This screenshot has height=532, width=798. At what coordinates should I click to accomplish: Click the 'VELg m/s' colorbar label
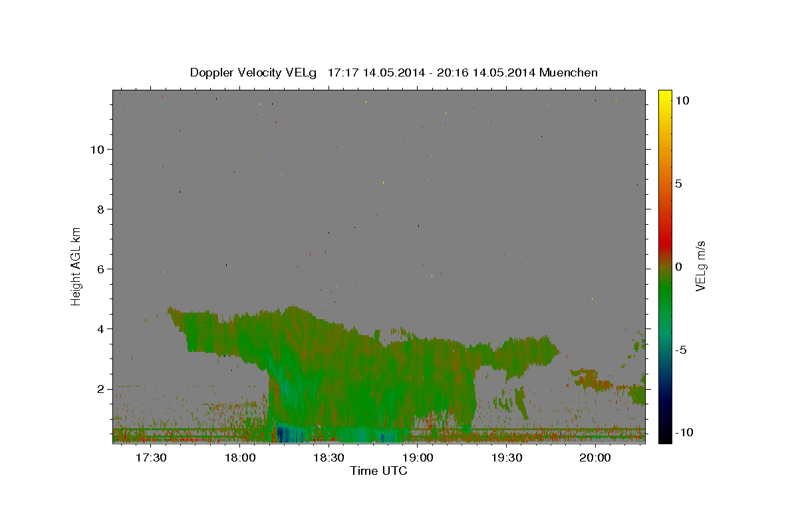coord(700,266)
